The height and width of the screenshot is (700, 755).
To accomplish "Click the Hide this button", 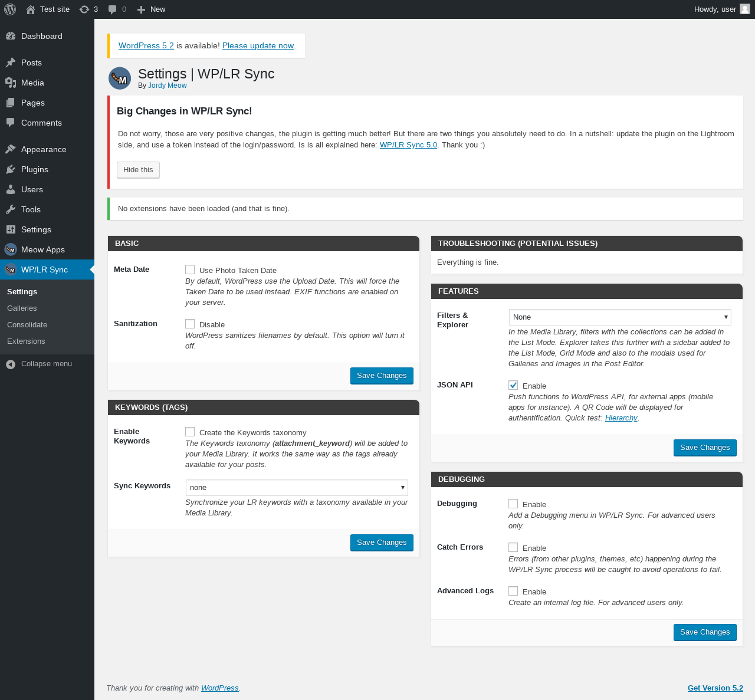I will (138, 170).
